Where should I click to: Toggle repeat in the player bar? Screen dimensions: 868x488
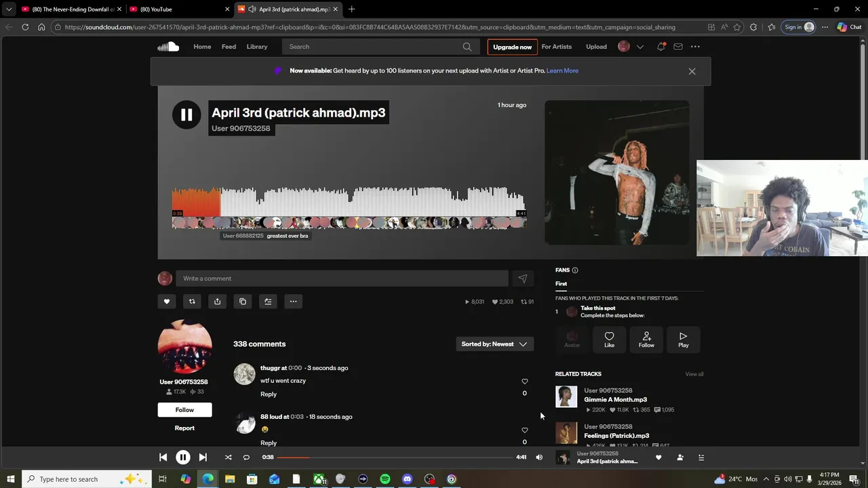246,457
